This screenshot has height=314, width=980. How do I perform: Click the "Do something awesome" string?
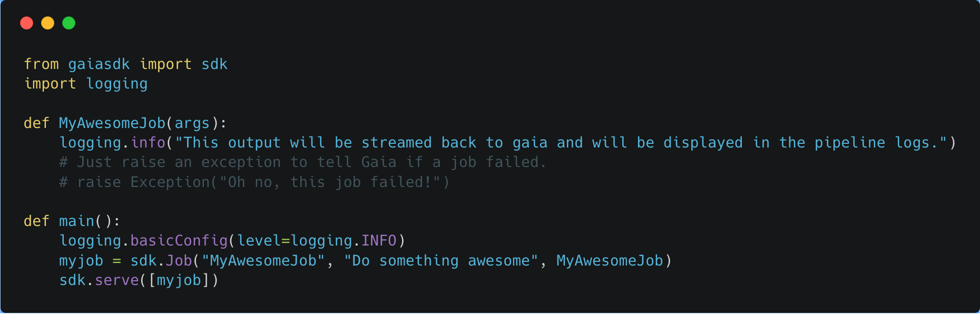(x=441, y=261)
